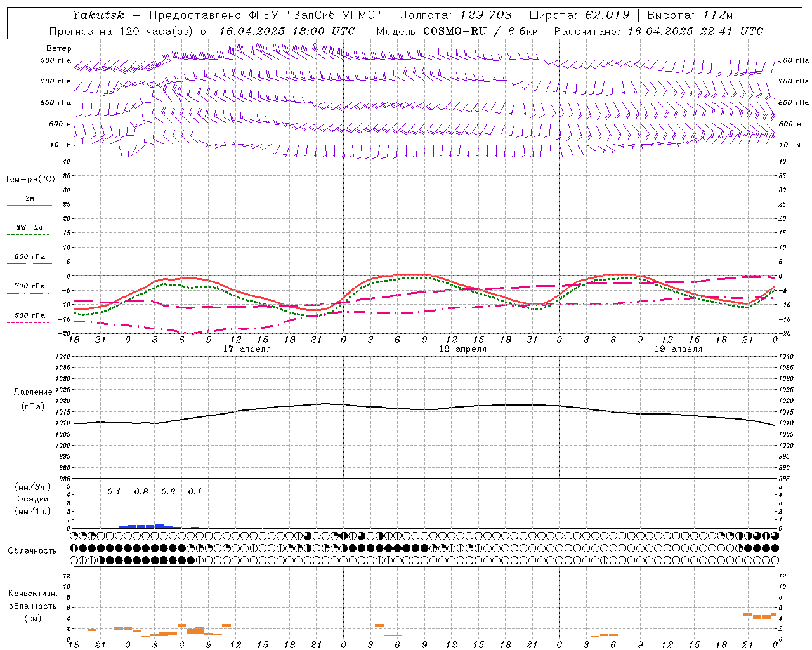Image resolution: width=812 pixels, height=650 pixels.
Task: Click the "0.6" precipitation amount value
Action: (168, 491)
